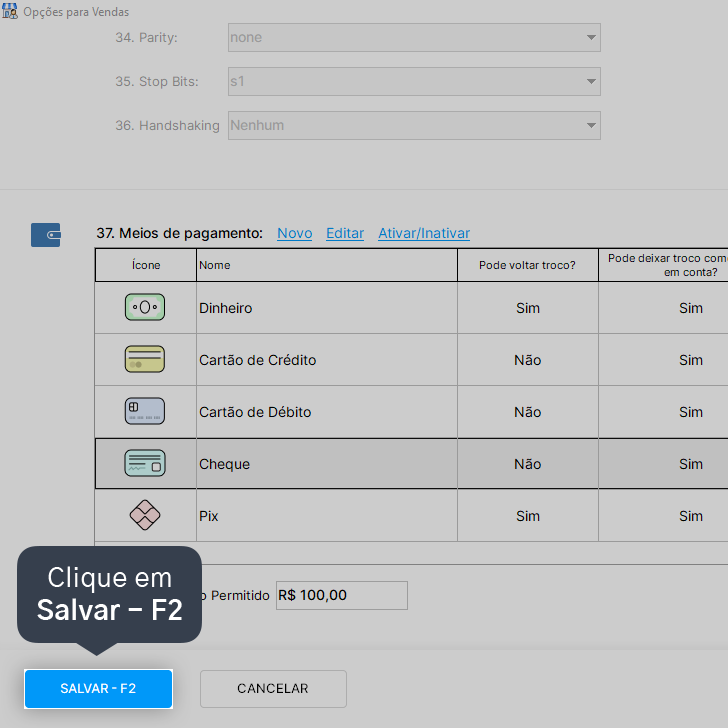Click the R$ 100,00 input field
This screenshot has width=728, height=728.
click(x=342, y=595)
